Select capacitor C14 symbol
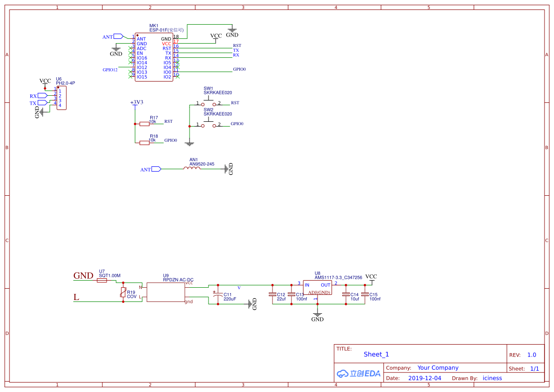 (346, 294)
